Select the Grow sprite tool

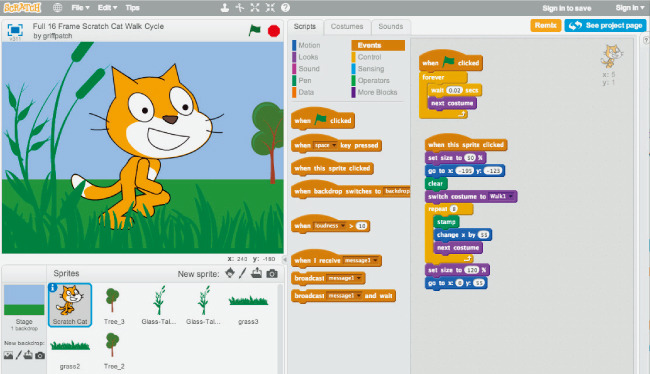point(255,7)
